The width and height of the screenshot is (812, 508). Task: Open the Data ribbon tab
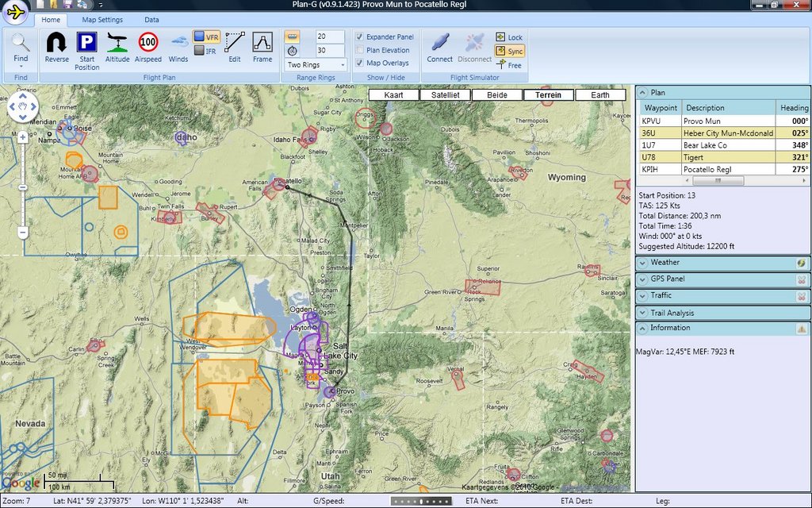point(151,20)
